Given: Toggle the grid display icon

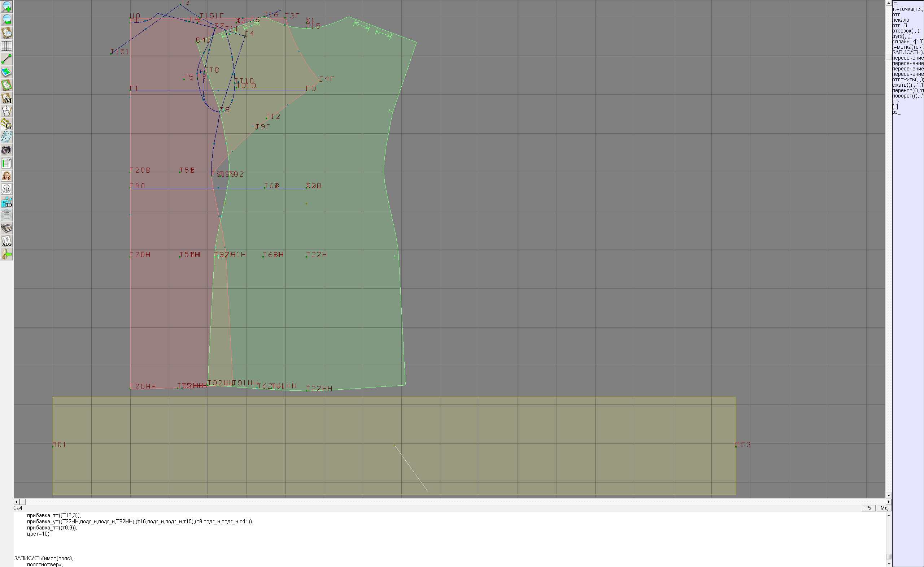Looking at the screenshot, I should (6, 46).
